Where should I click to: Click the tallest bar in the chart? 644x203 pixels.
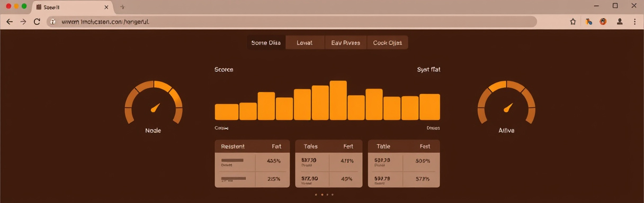click(x=338, y=100)
